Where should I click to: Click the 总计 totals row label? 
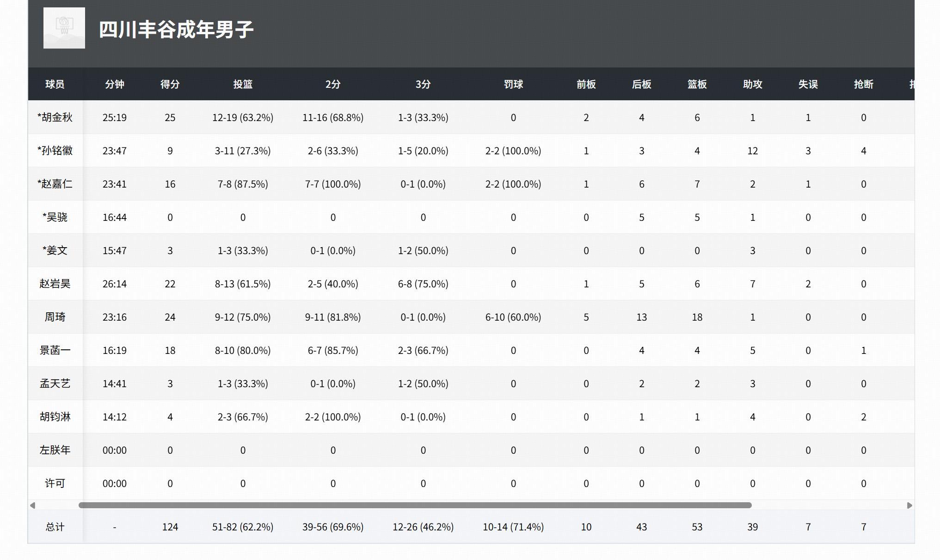55,527
